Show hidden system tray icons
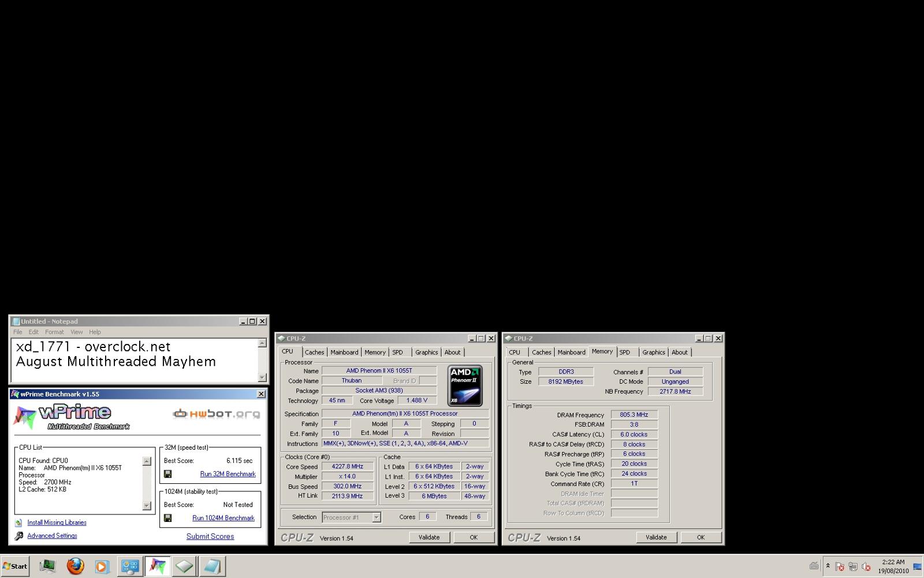924x578 pixels. (828, 566)
